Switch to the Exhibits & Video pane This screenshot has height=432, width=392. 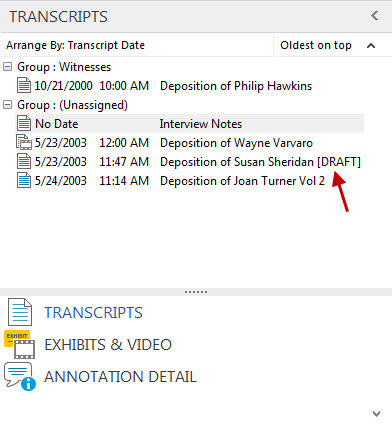click(108, 344)
